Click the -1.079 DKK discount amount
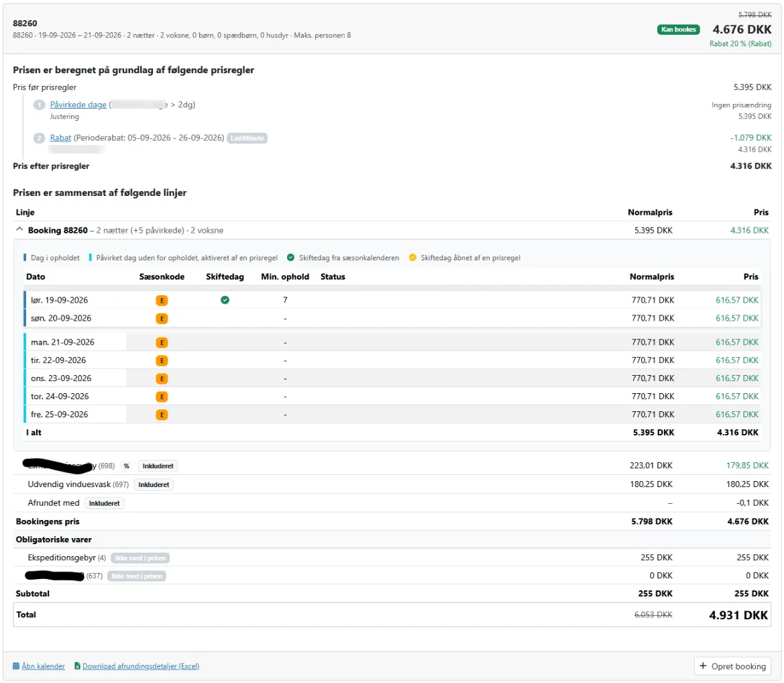 (x=750, y=138)
